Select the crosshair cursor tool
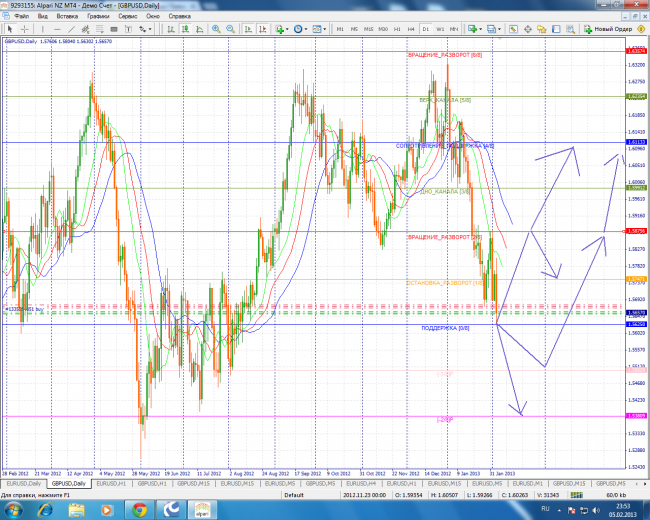The height and width of the screenshot is (520, 650). (x=25, y=30)
